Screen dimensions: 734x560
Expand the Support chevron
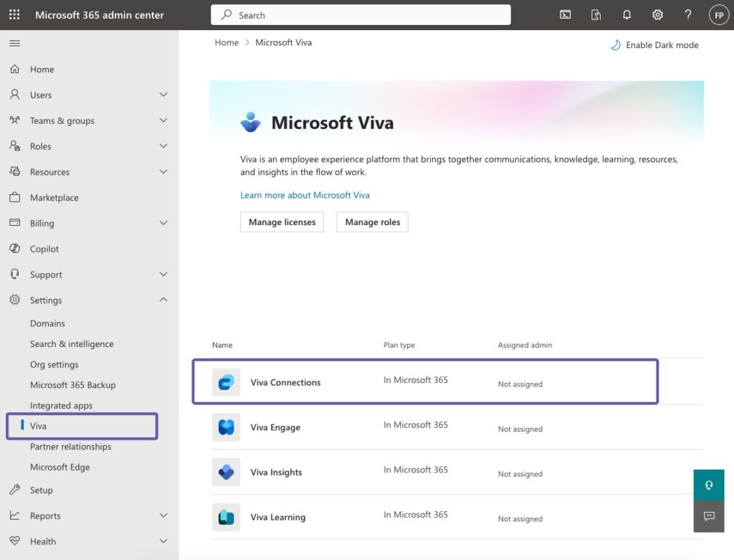pos(163,274)
